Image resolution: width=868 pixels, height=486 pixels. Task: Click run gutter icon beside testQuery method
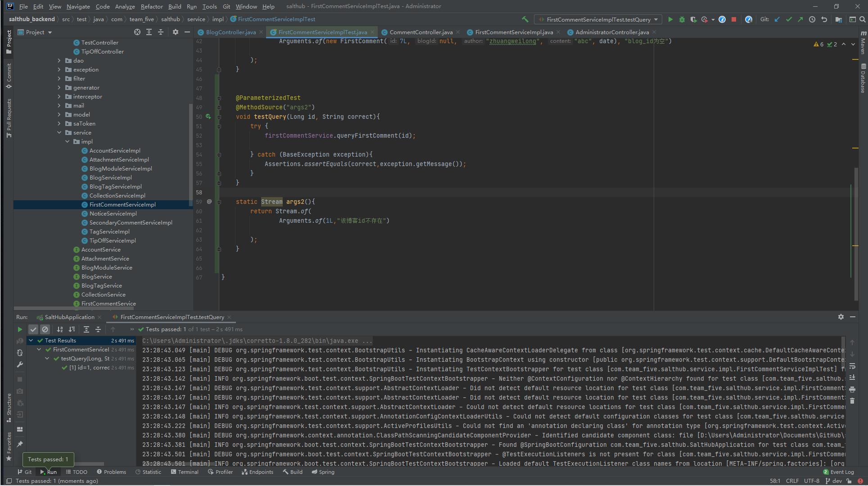point(208,117)
